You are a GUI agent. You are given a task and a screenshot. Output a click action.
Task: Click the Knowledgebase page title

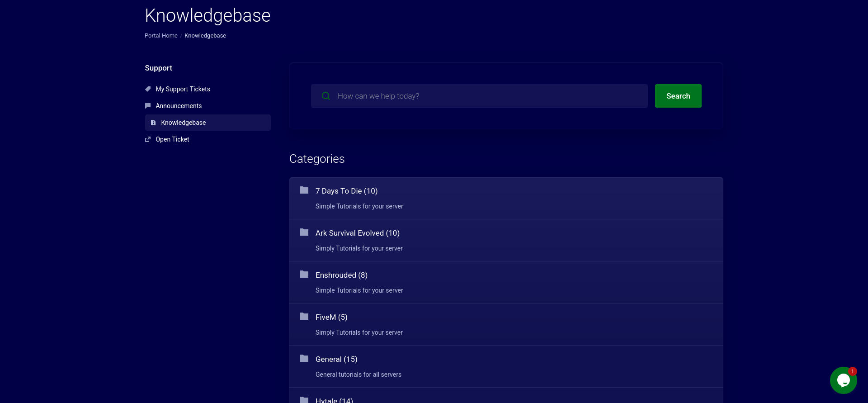pos(208,15)
